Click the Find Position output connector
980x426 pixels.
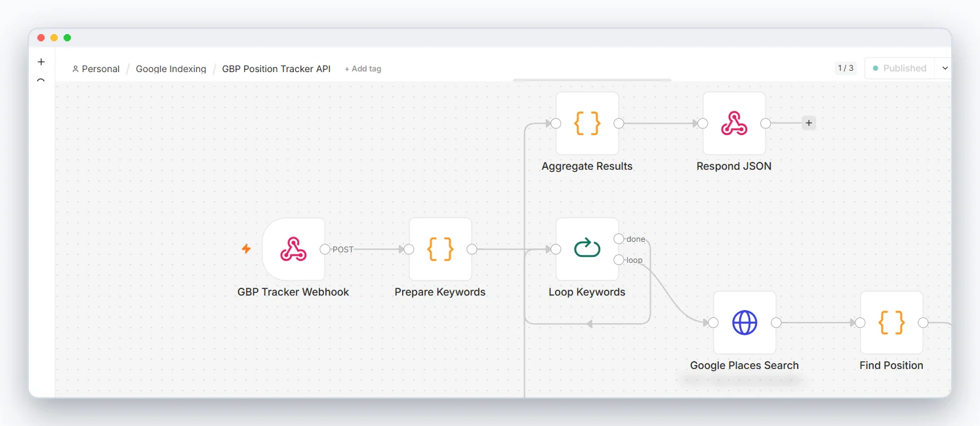pos(923,322)
